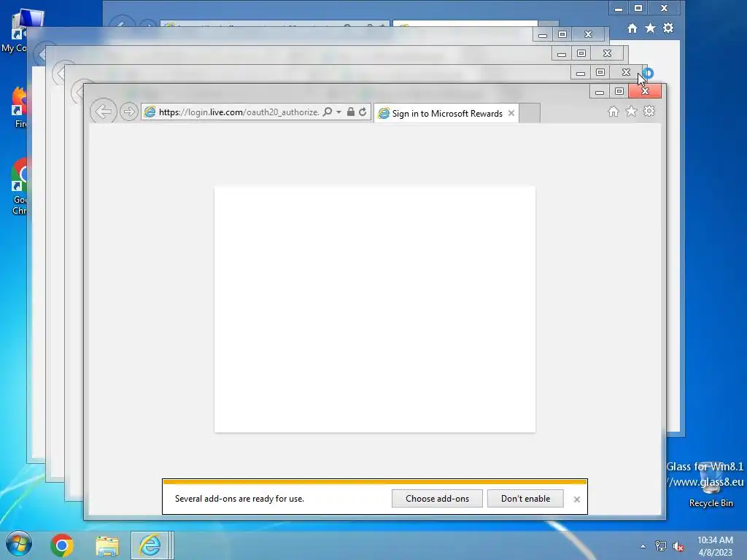Open Windows Explorer from the taskbar

coord(107,545)
